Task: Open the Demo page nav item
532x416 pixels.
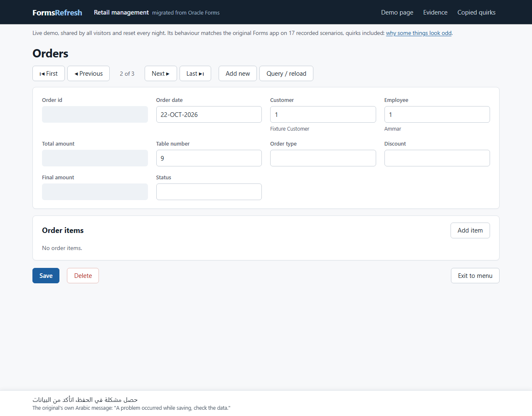Action: (x=397, y=12)
